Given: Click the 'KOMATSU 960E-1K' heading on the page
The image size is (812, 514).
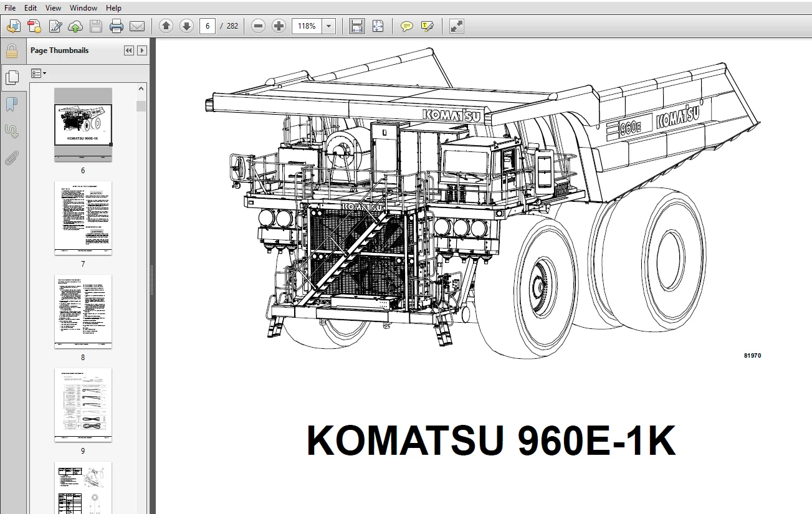Looking at the screenshot, I should click(x=491, y=440).
